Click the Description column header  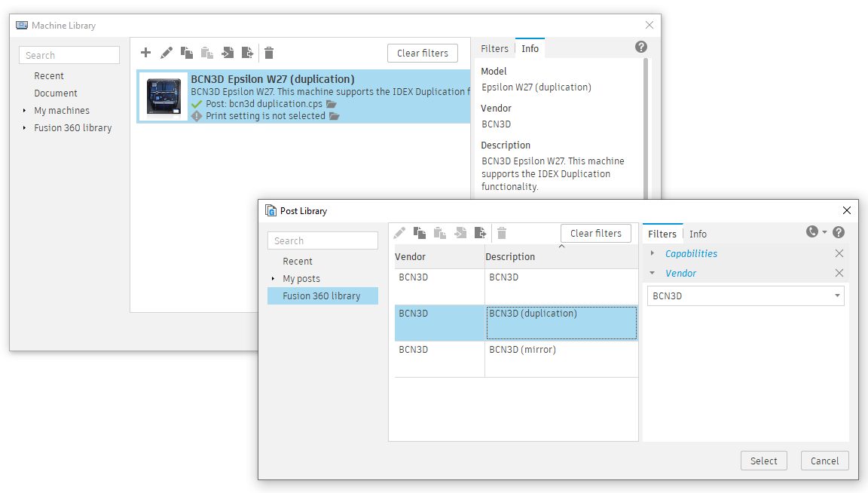click(x=561, y=257)
